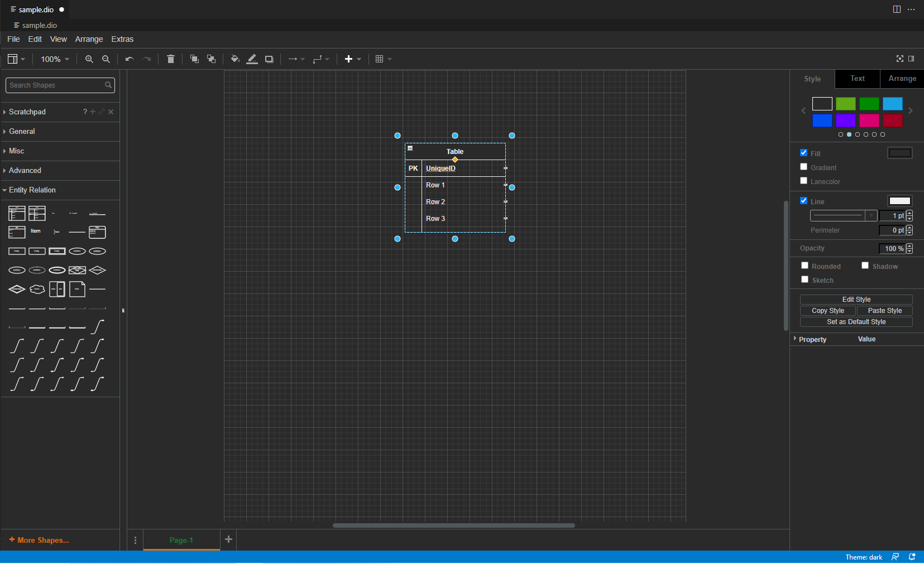Delete selection with the trash icon
The height and width of the screenshot is (564, 924).
click(171, 59)
